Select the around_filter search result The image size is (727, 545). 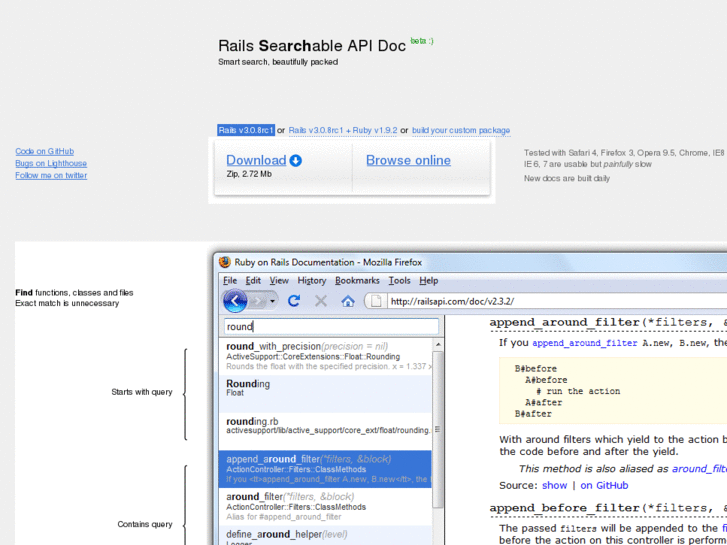[325, 507]
